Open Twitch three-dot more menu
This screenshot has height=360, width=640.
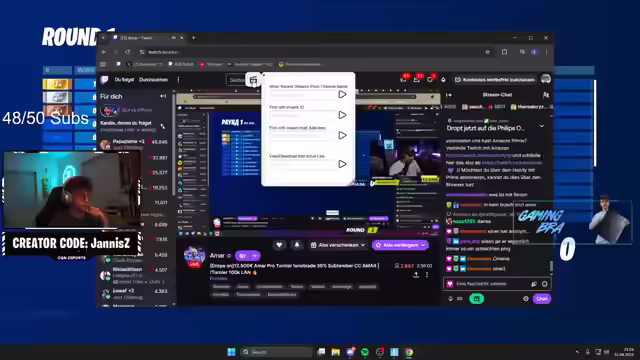coord(178,80)
